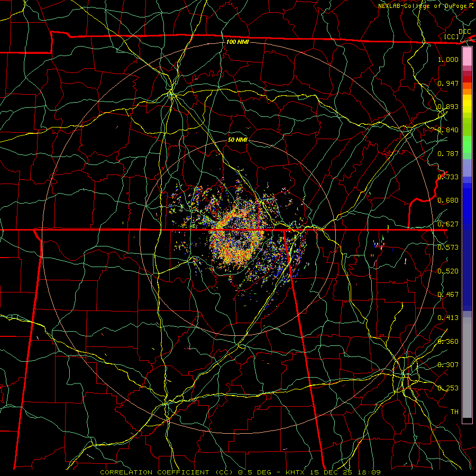Screen dimensions: 476x476
Task: Click the 100 NMI range ring label
Action: coord(237,42)
